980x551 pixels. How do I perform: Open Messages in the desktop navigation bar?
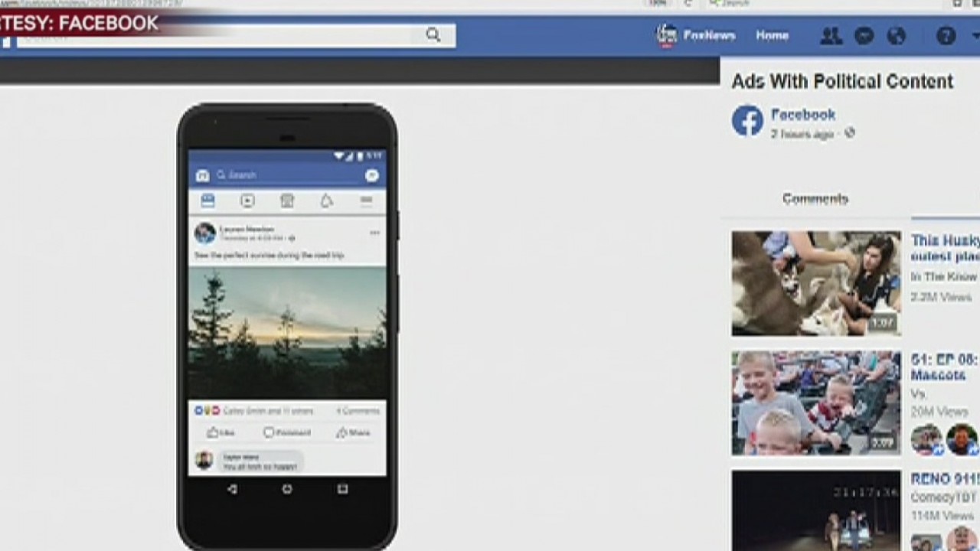coord(864,35)
